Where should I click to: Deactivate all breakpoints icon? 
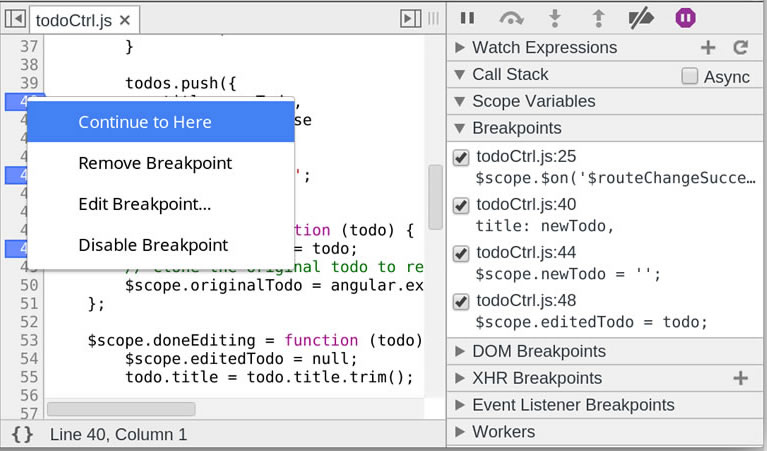click(x=640, y=18)
